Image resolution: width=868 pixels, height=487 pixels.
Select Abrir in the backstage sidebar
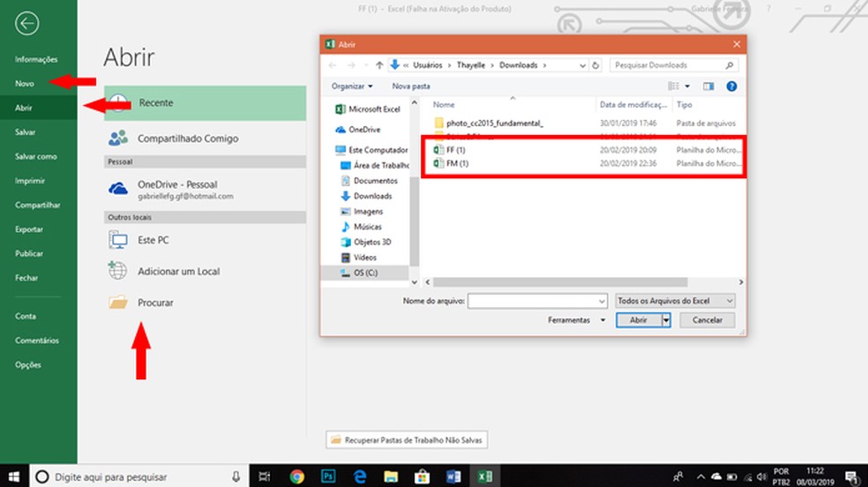tap(23, 108)
